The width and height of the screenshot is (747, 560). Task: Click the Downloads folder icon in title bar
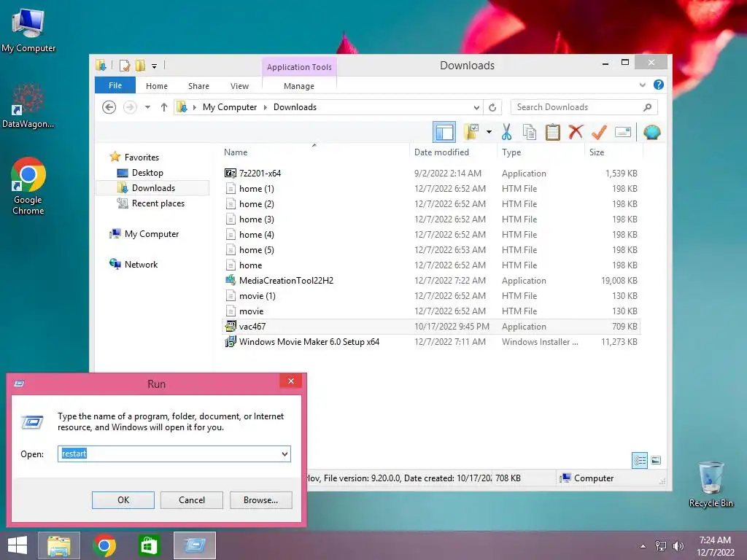point(101,65)
